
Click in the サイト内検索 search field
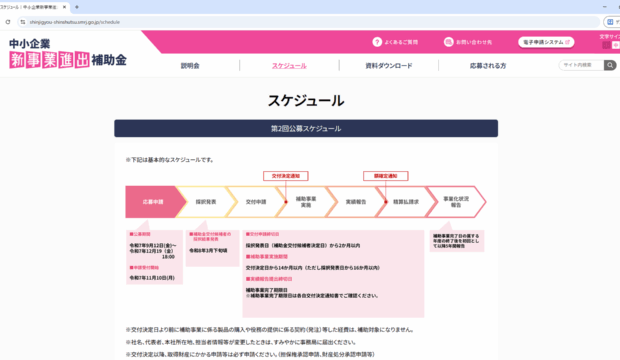click(581, 65)
